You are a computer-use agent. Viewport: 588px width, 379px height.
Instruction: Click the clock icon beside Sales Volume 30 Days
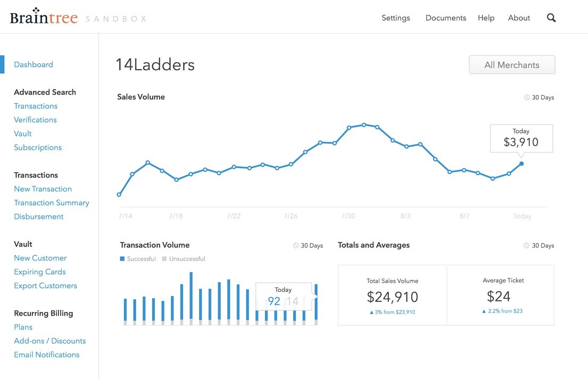tap(526, 97)
